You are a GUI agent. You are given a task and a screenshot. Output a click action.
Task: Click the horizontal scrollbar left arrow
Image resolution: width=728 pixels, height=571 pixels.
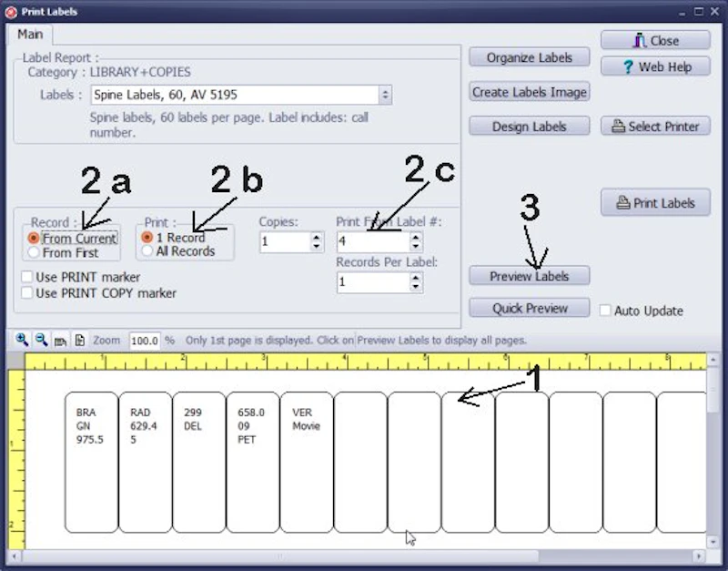[x=15, y=556]
